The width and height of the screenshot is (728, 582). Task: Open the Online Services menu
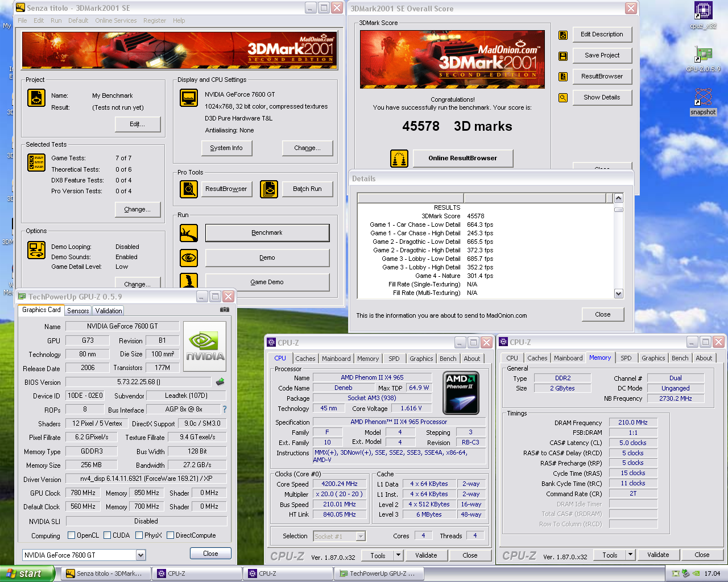click(116, 20)
